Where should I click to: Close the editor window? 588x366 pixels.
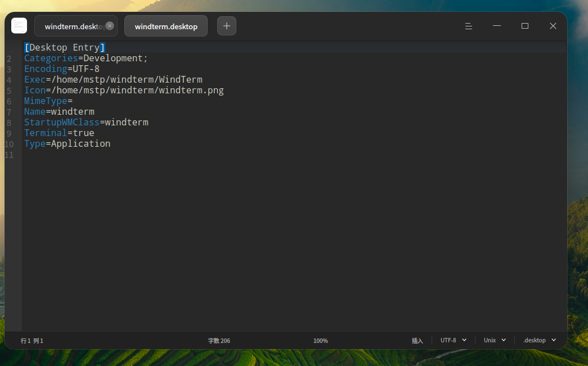[553, 26]
